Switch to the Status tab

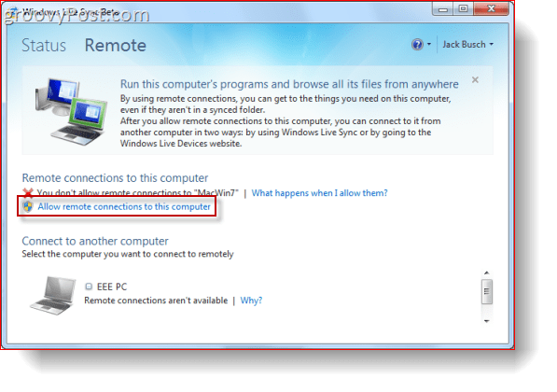coord(44,46)
